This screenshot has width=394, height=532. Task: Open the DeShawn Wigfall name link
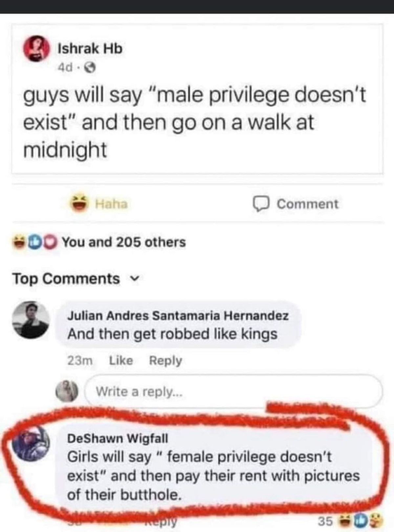tap(117, 438)
